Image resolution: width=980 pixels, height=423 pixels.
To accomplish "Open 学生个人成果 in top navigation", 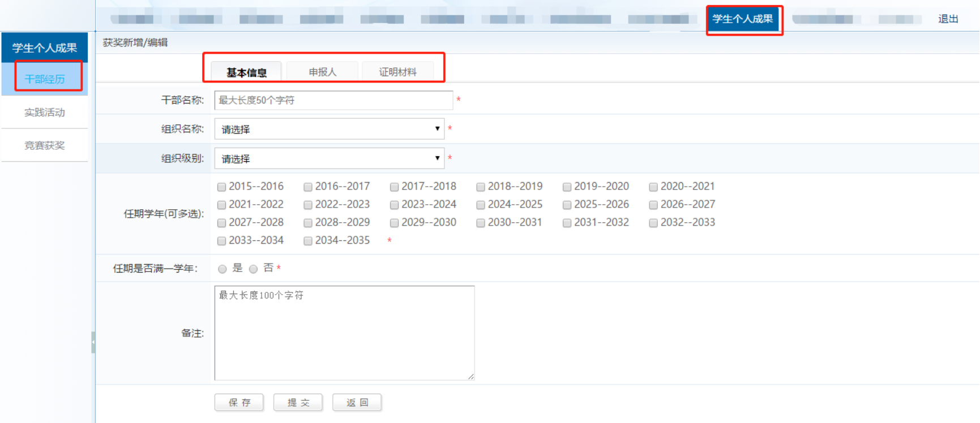I will pos(742,19).
